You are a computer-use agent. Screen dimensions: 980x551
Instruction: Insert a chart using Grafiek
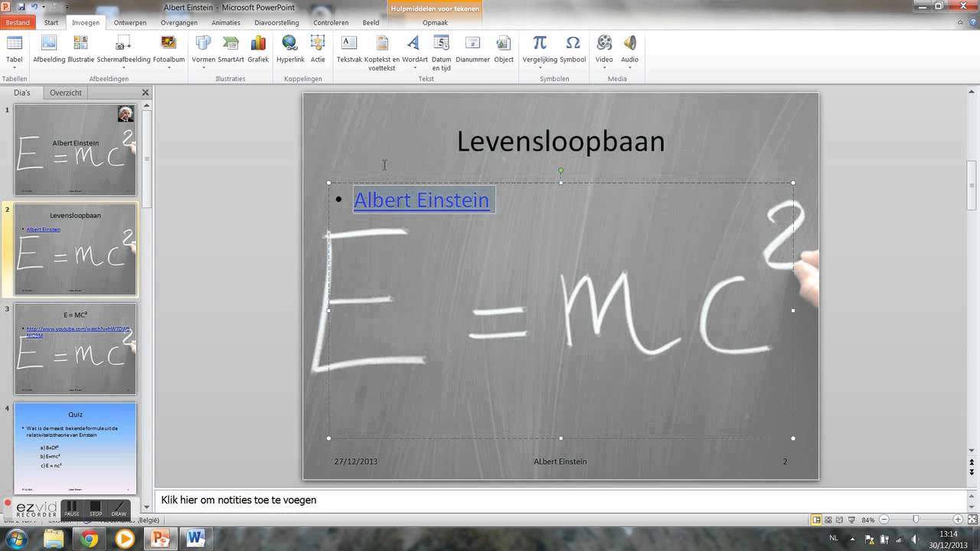click(x=258, y=49)
